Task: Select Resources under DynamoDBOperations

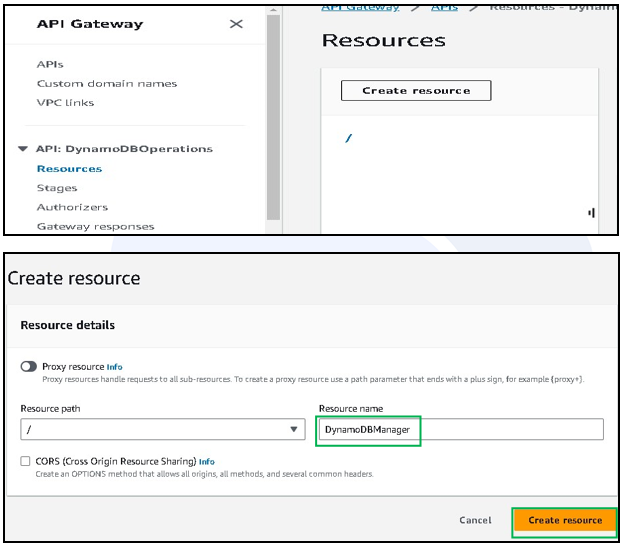Action: pos(70,169)
